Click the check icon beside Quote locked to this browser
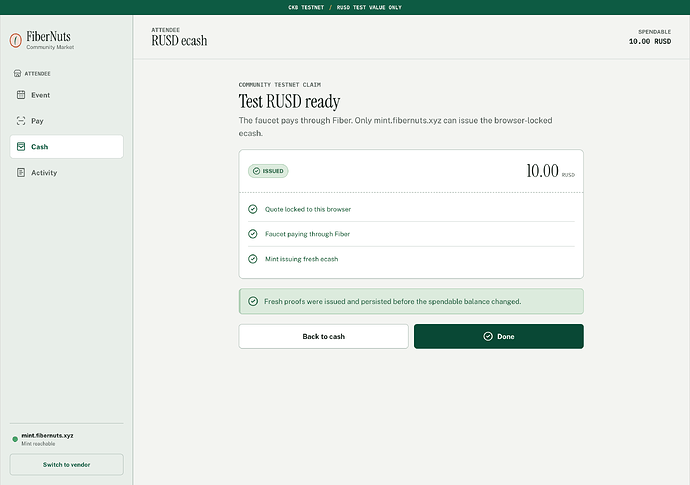 [253, 209]
